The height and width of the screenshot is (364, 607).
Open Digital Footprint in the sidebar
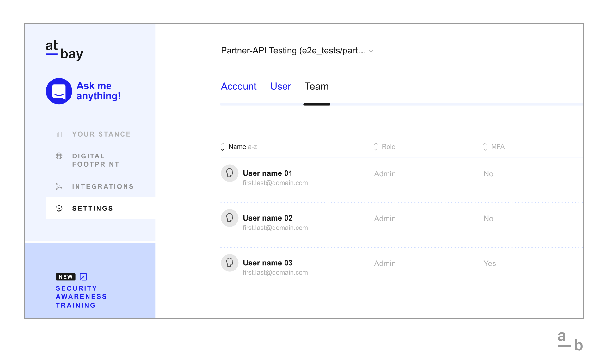tap(96, 160)
